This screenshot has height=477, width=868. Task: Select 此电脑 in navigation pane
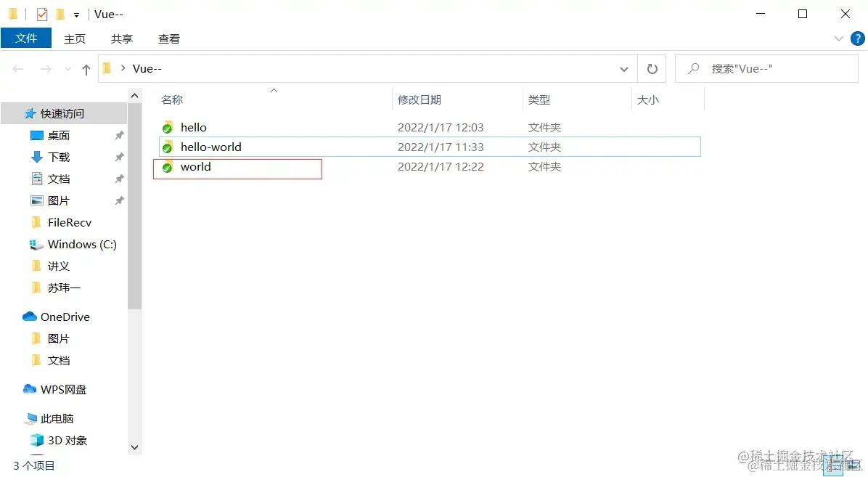pos(57,418)
